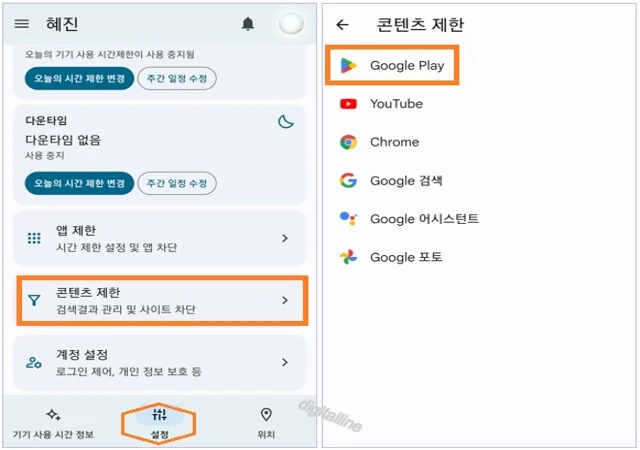The width and height of the screenshot is (640, 450).
Task: Click the filter icon beside 콘텐츠 제한
Action: click(x=34, y=301)
